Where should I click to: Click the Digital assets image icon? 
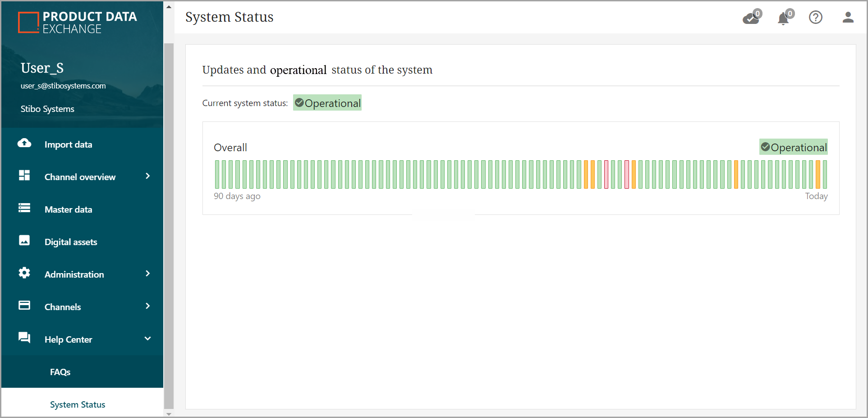click(x=24, y=241)
